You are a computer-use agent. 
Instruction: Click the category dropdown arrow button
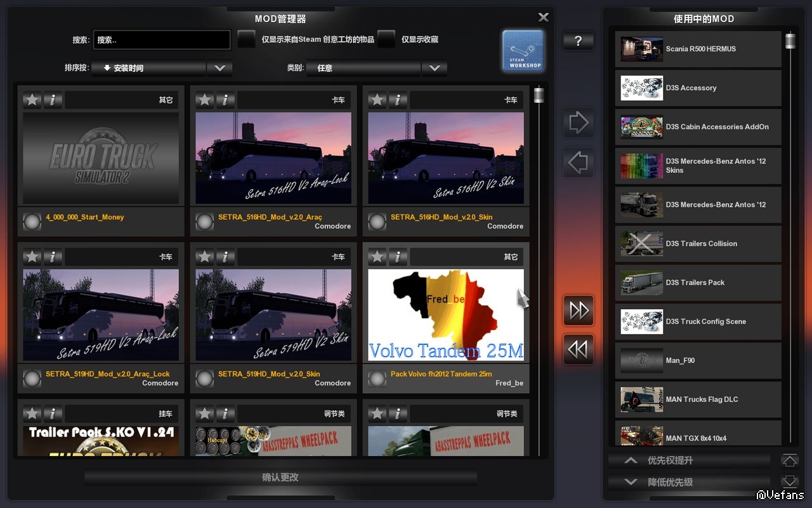435,68
